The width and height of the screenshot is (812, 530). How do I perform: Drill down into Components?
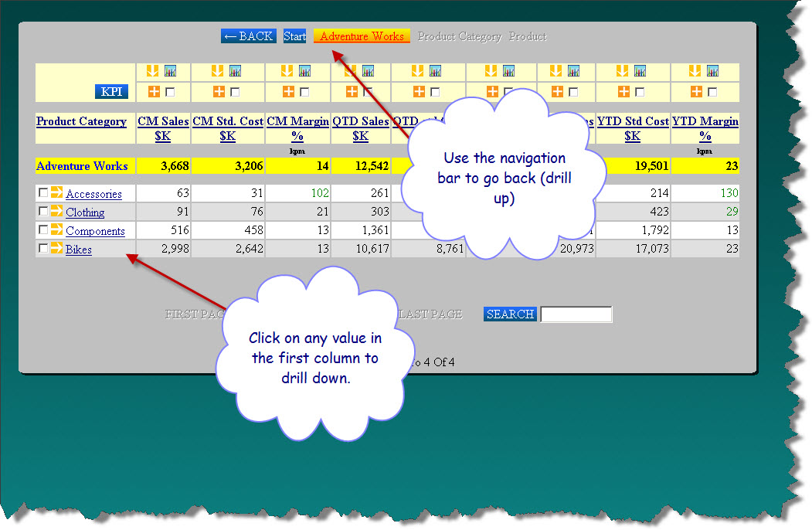click(x=95, y=231)
